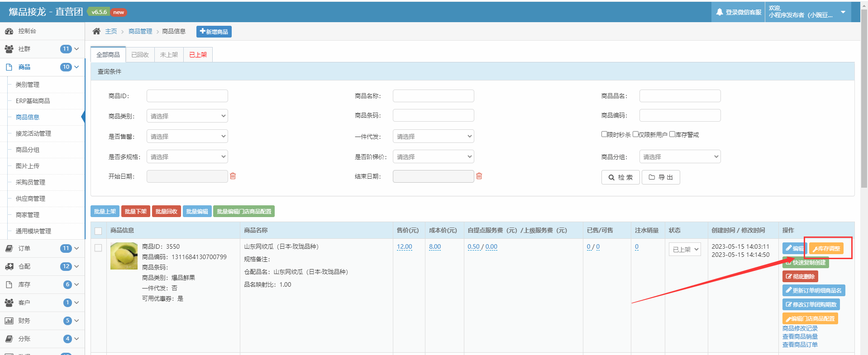Image resolution: width=868 pixels, height=355 pixels.
Task: Click the truck icon beside 仓配
Action: point(9,266)
